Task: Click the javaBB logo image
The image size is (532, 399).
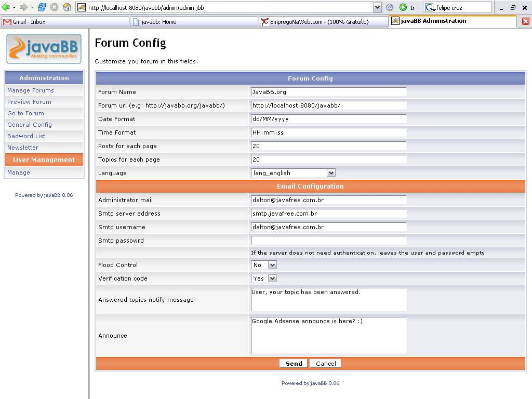Action: pos(44,48)
